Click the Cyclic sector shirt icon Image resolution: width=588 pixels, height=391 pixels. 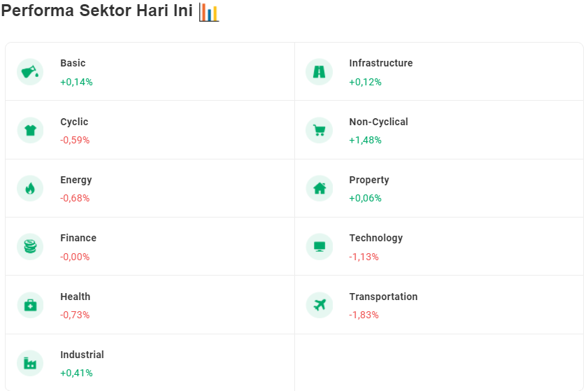click(30, 130)
